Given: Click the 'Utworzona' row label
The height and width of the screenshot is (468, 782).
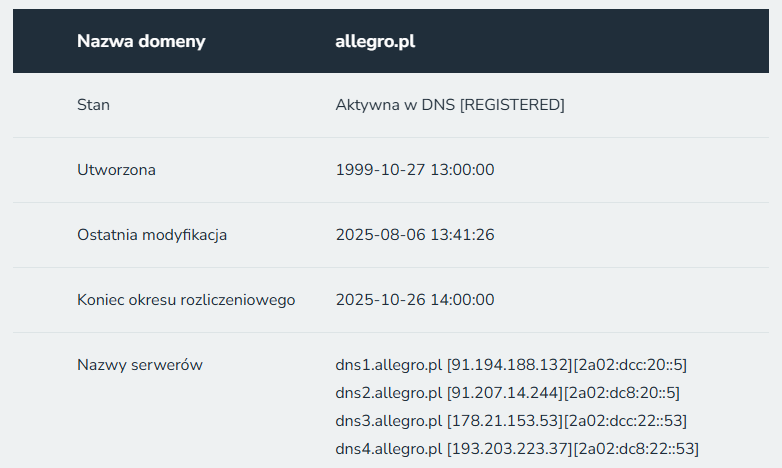Looking at the screenshot, I should point(116,170).
